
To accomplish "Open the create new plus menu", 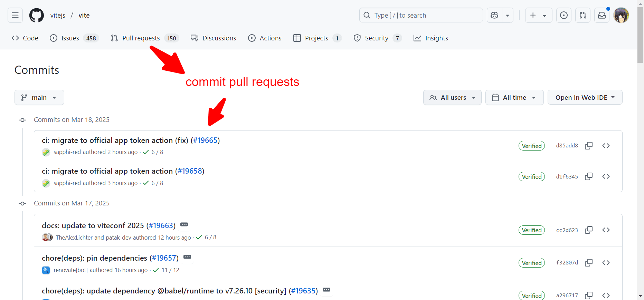I will 539,15.
